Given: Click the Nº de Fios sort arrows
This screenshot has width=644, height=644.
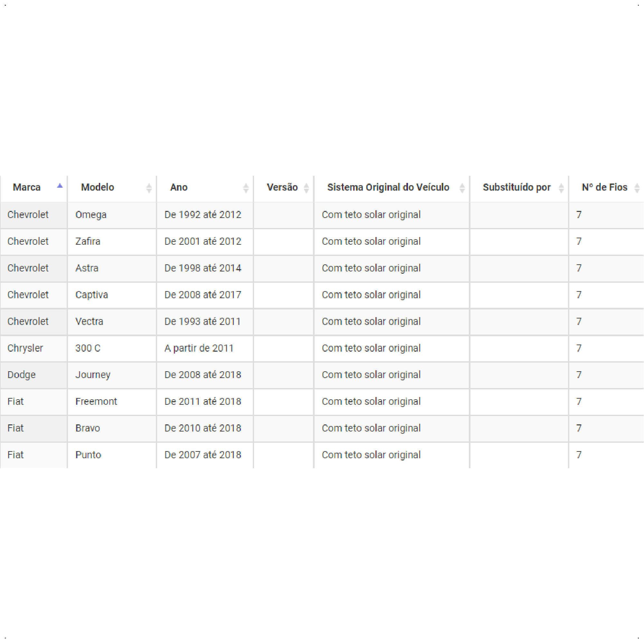Looking at the screenshot, I should (637, 188).
